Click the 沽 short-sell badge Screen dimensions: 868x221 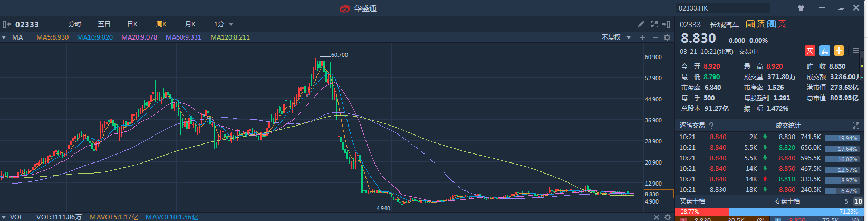pyautogui.click(x=761, y=24)
